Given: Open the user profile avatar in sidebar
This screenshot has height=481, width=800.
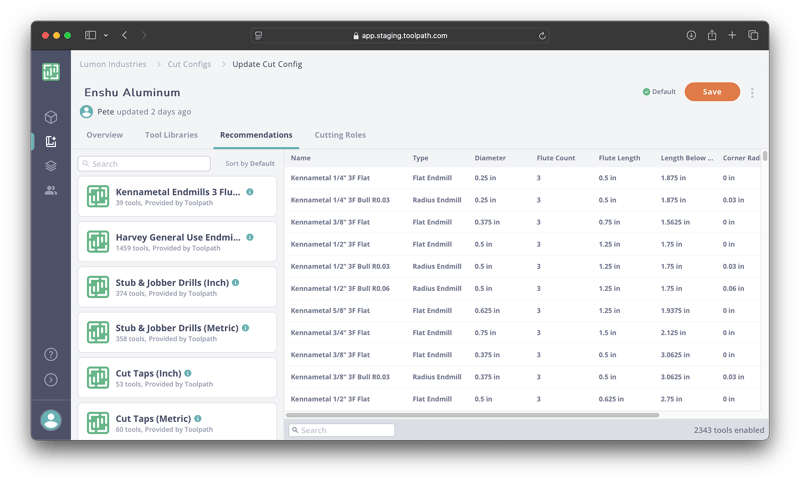Looking at the screenshot, I should 51,420.
